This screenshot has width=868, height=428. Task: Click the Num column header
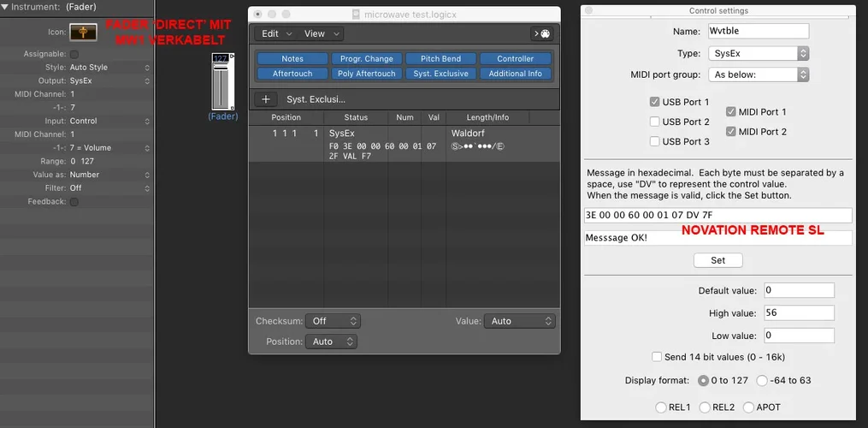click(x=404, y=117)
